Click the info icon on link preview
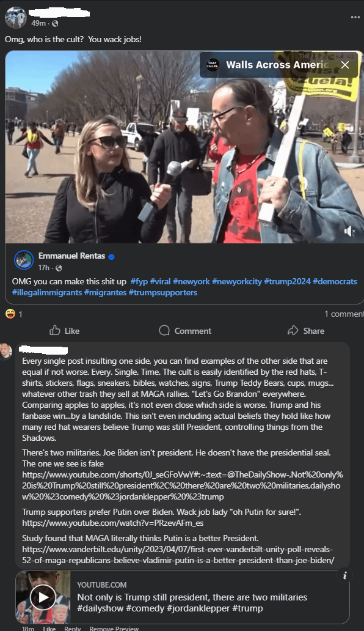Viewport: 364px width, 631px height. pyautogui.click(x=344, y=575)
